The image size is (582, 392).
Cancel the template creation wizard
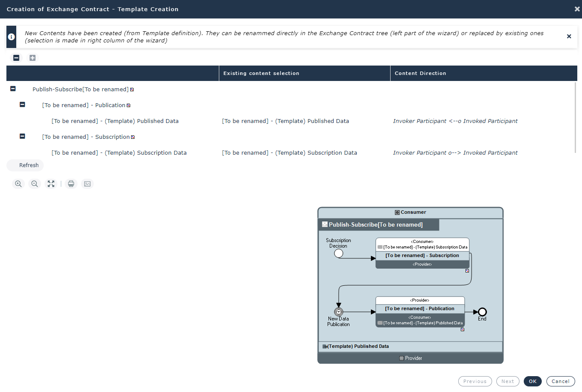[560, 381]
